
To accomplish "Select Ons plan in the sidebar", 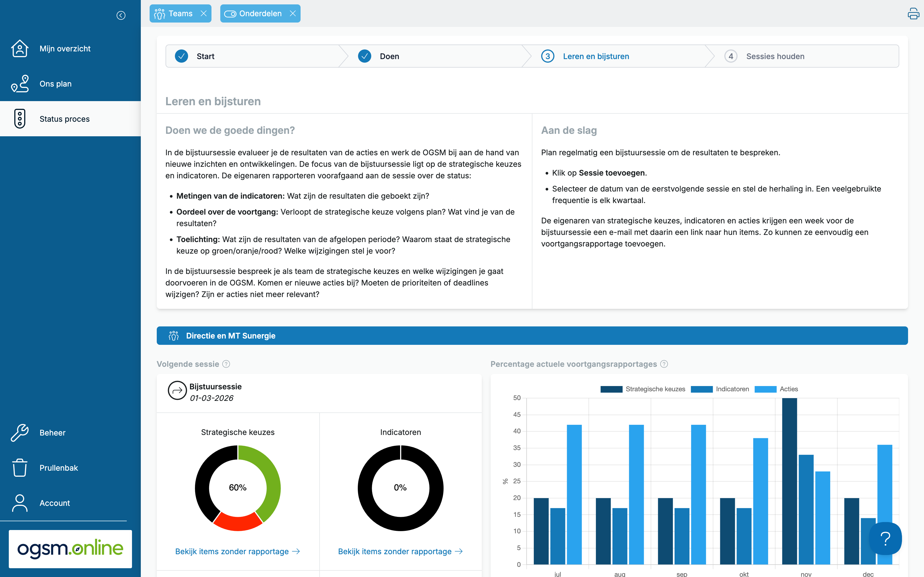I will [56, 84].
